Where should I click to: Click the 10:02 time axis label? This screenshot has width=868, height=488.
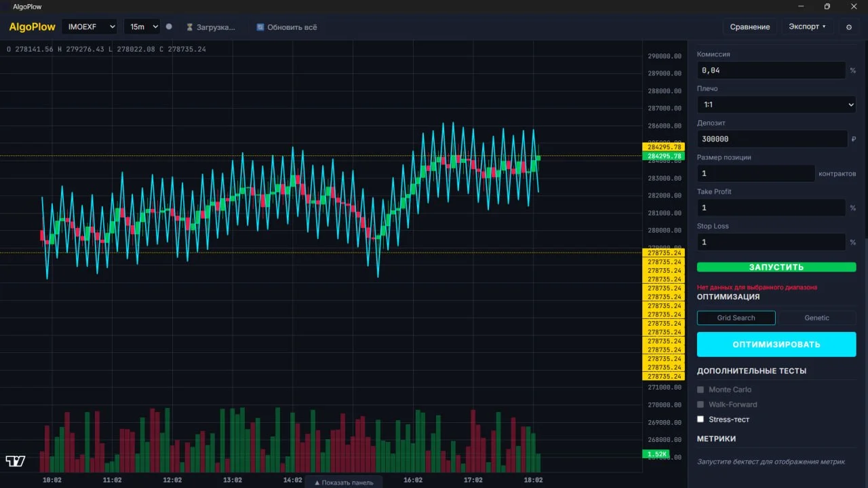point(52,480)
